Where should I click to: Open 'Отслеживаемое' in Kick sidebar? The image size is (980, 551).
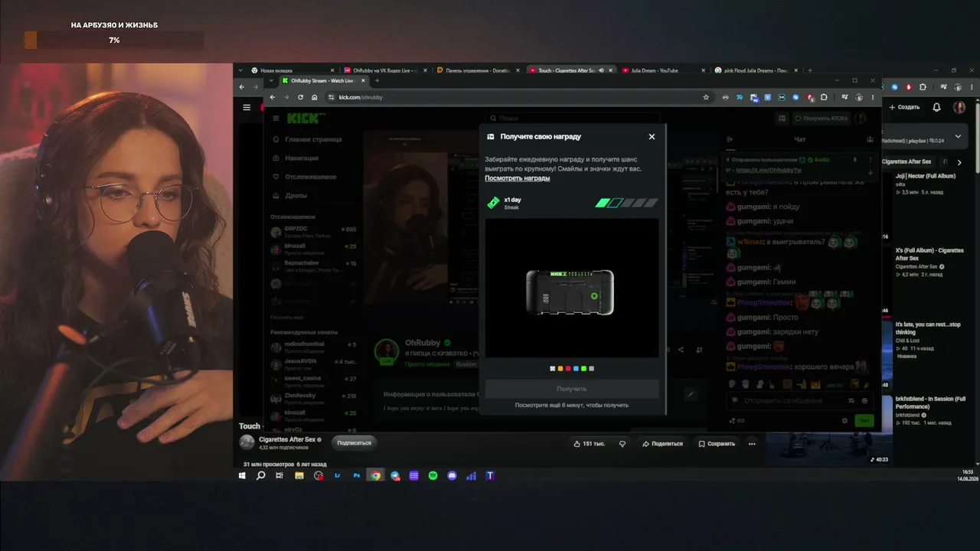click(305, 177)
